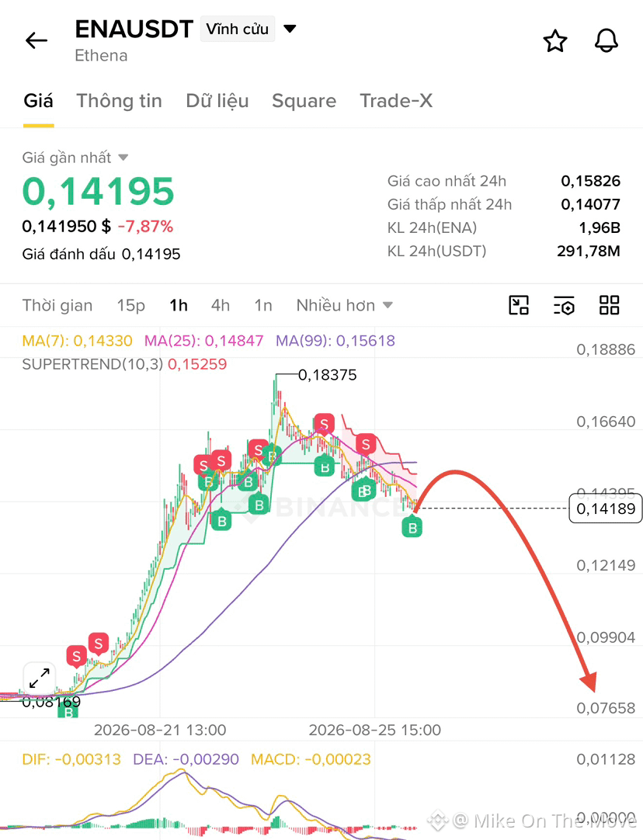Viewport: 643px width, 840px height.
Task: Tap the 24h high value 0,15826
Action: [x=590, y=181]
